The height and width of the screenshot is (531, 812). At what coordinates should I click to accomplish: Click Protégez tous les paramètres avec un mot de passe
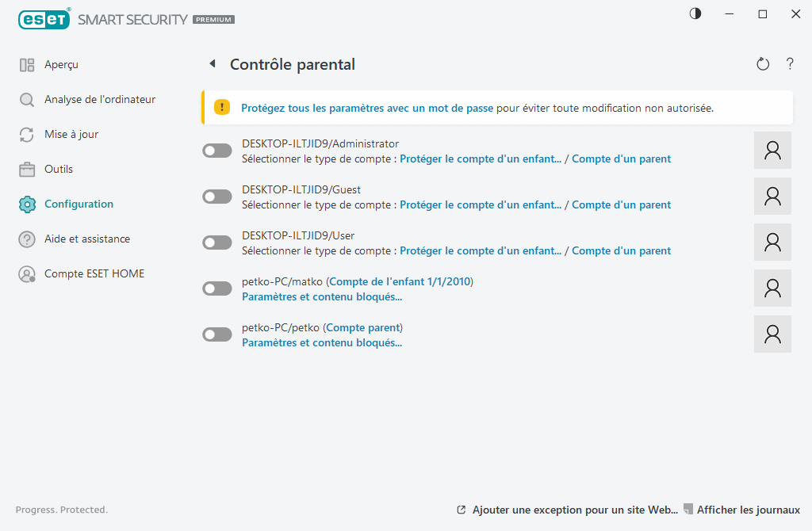(x=366, y=108)
